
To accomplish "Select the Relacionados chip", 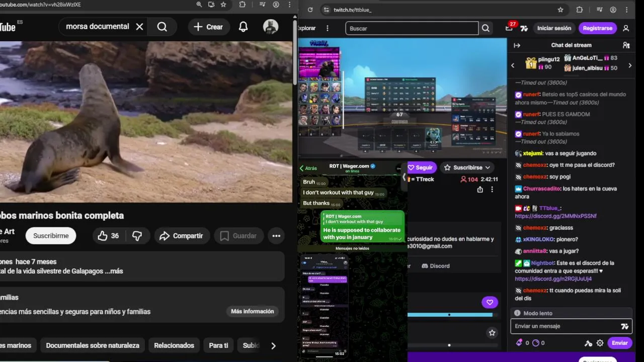I will 174,345.
